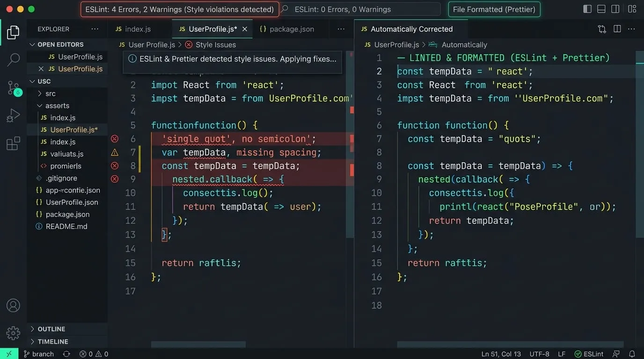This screenshot has width=644, height=359.
Task: Open the Explorer view in activity bar
Action: coord(13,32)
